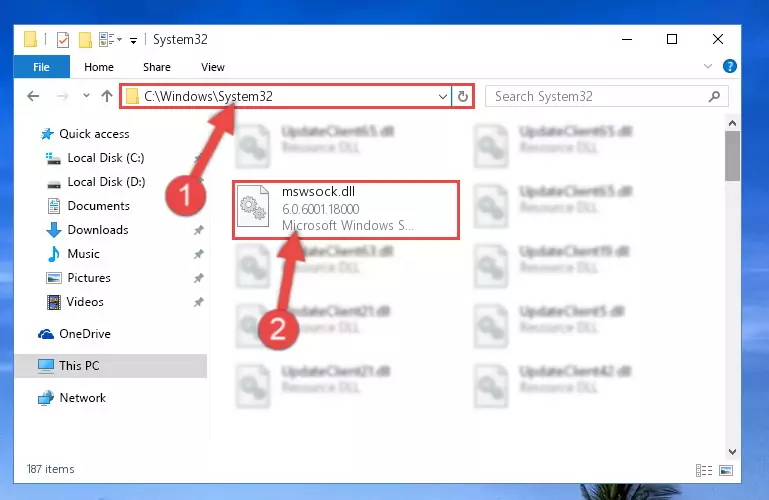769x500 pixels.
Task: Click the Pictures folder icon in the sidebar
Action: coord(53,278)
